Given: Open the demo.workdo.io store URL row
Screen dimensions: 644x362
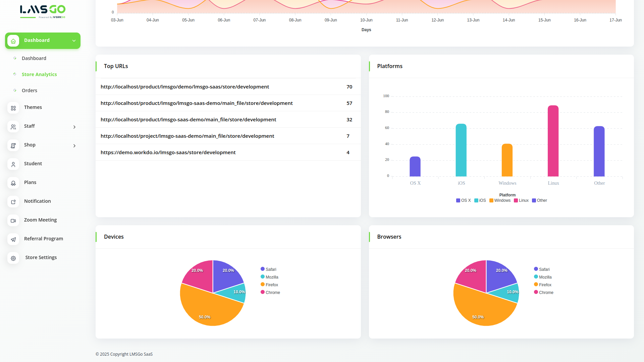Looking at the screenshot, I should point(168,153).
